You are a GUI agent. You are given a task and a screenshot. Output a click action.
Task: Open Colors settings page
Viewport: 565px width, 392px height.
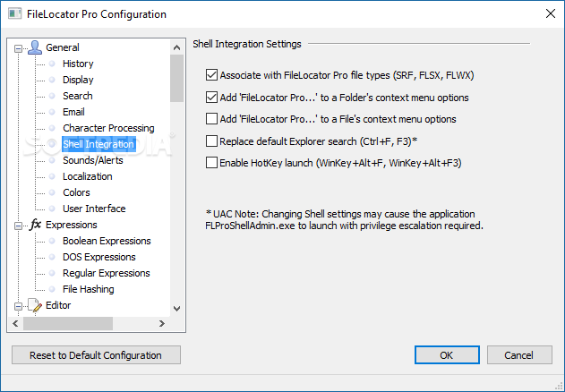pyautogui.click(x=76, y=192)
